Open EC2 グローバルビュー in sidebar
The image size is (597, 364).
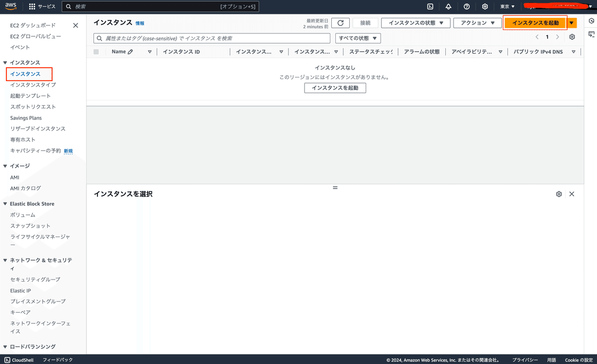click(36, 36)
